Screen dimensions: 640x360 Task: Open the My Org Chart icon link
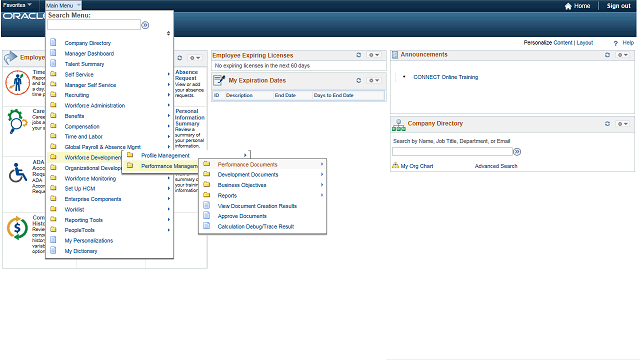point(395,166)
